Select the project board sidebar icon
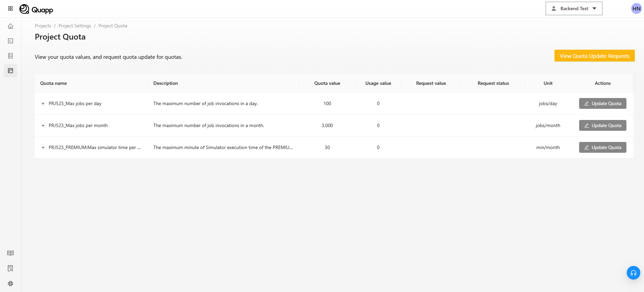Image resolution: width=644 pixels, height=292 pixels. 10,71
